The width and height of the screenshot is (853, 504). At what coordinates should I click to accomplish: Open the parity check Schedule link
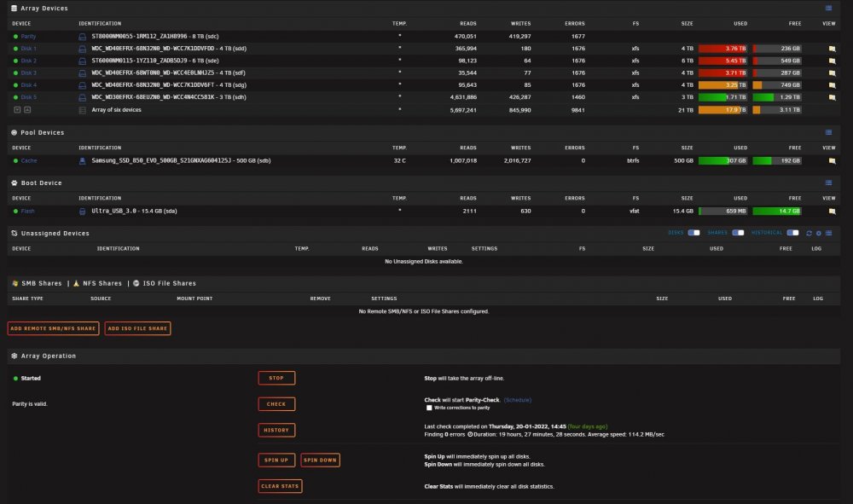pos(518,400)
